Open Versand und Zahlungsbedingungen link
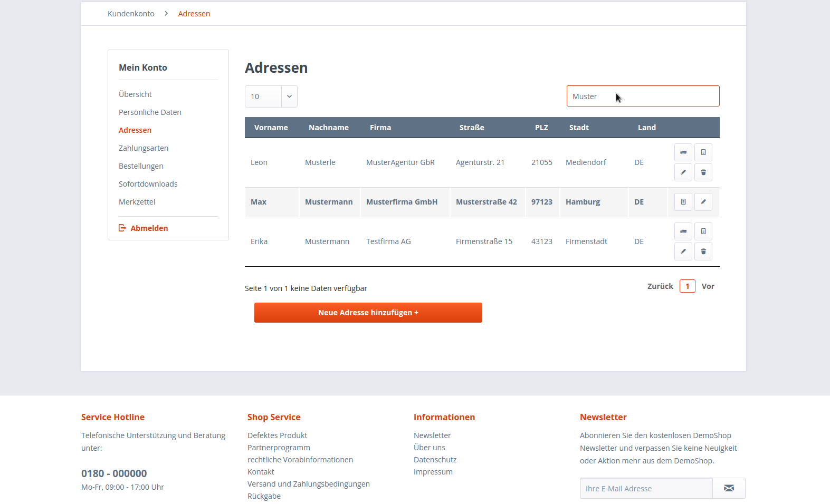 (309, 484)
